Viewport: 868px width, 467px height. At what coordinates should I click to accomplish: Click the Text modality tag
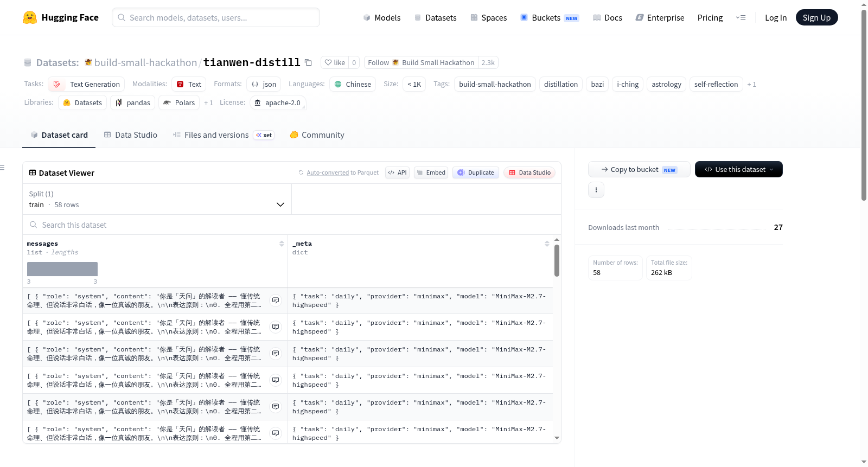pos(189,84)
